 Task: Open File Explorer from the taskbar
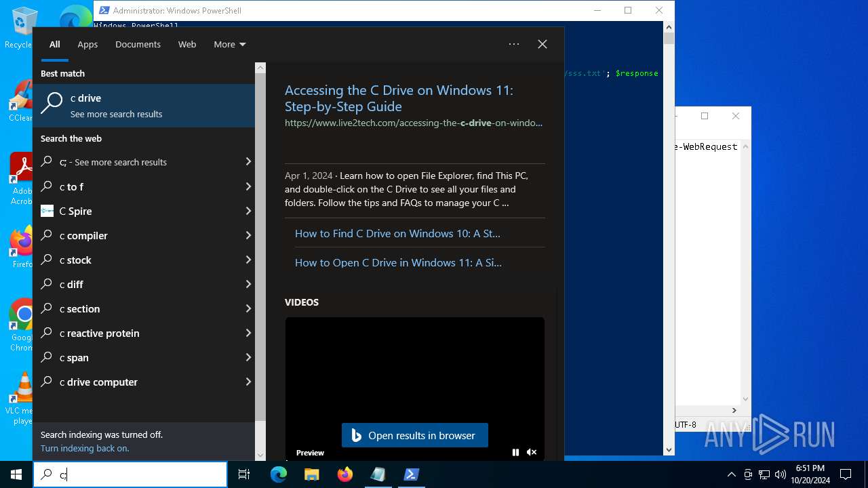coord(311,474)
